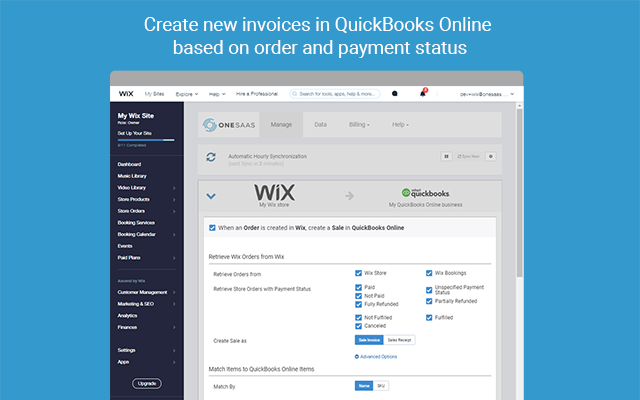Click Hire a Professional link
640x400 pixels.
click(257, 94)
